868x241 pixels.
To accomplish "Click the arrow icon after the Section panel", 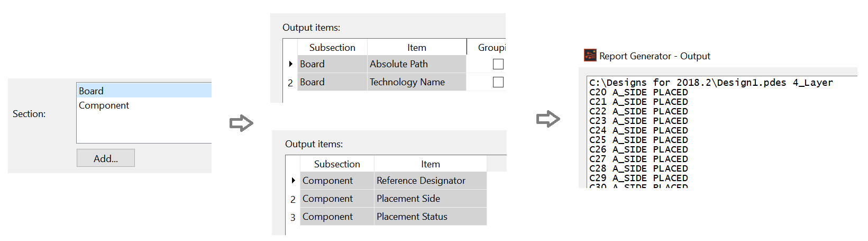I will [x=241, y=123].
